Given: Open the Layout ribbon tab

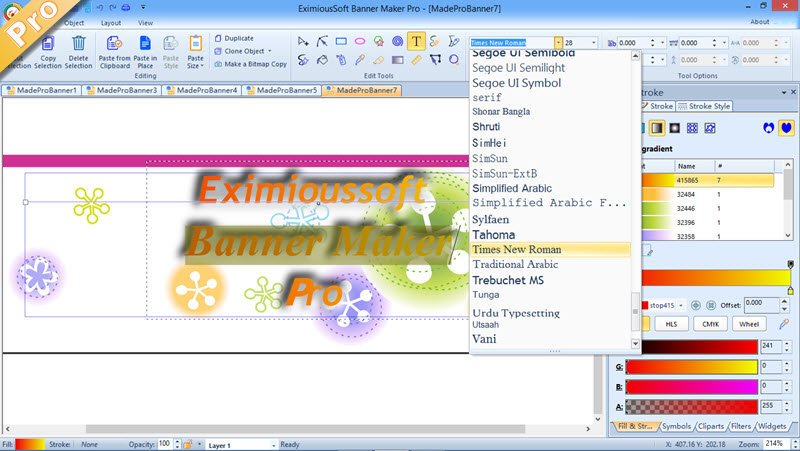Looking at the screenshot, I should [x=111, y=23].
